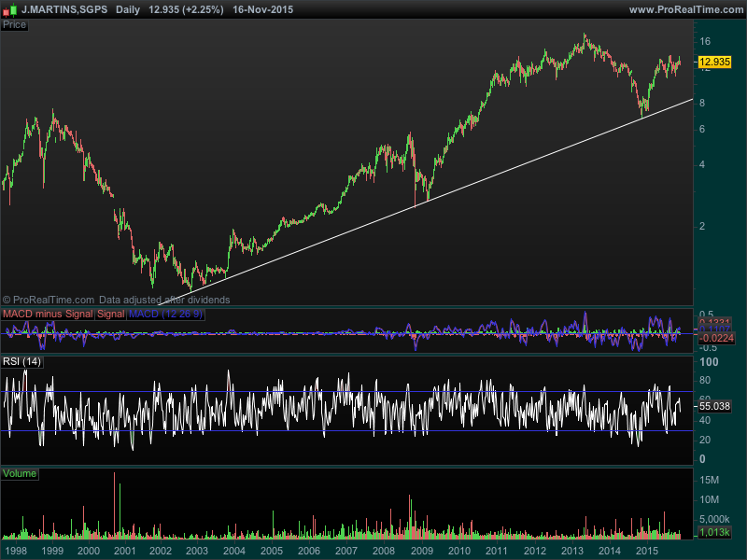Click the 100 level on RSI axis
The image size is (747, 560).
pyautogui.click(x=709, y=362)
